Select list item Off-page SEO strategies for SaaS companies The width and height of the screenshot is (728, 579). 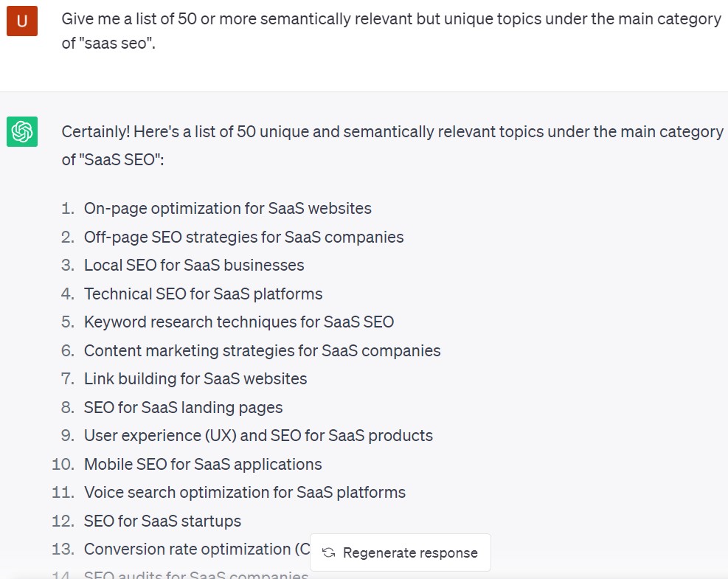[243, 237]
